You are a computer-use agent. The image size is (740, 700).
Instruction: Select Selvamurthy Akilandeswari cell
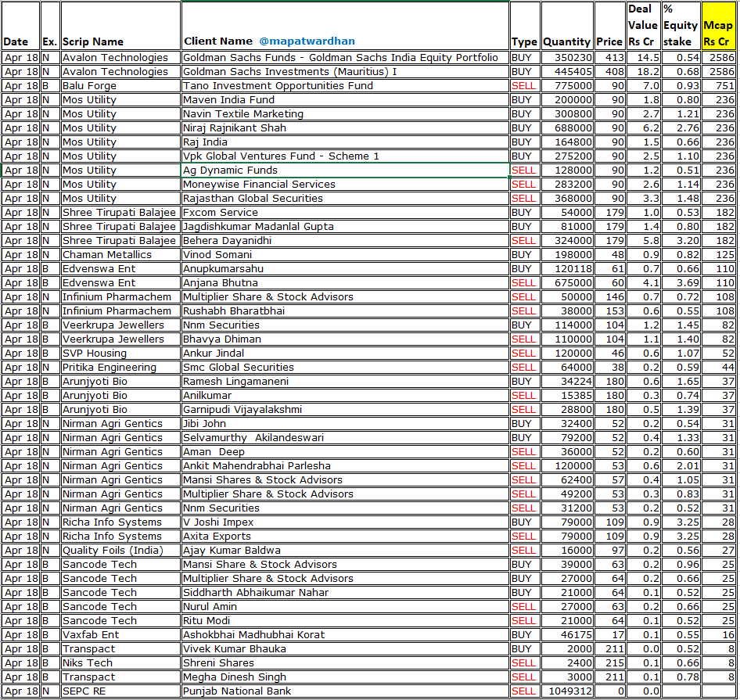[345, 437]
